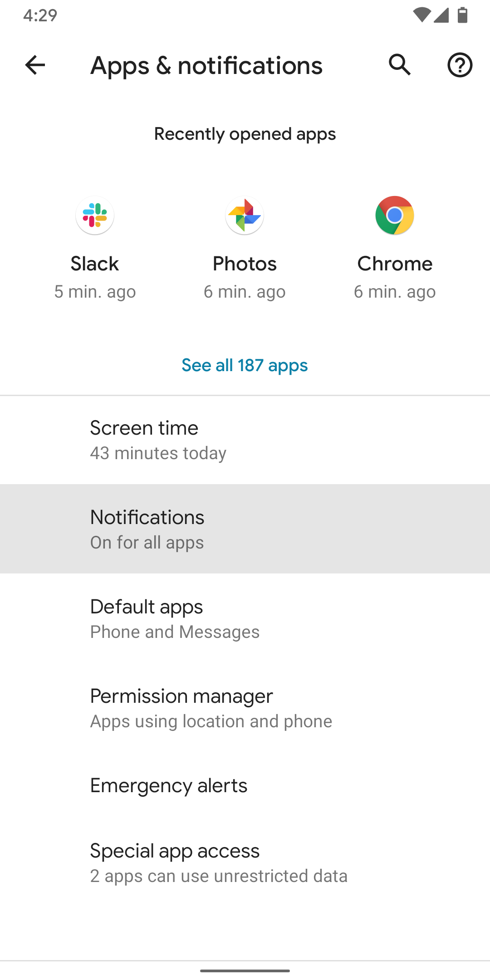Screen dimensions: 490x980
Task: Open the Slack app icon
Action: [95, 216]
